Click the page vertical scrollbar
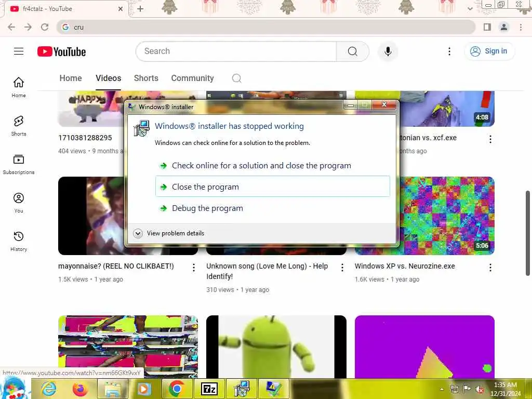 pos(528,233)
